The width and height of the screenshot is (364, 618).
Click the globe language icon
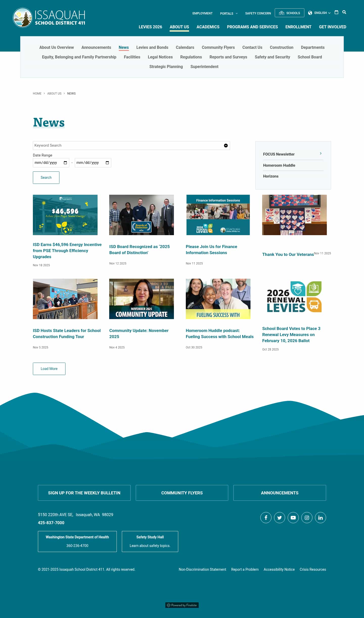click(310, 13)
